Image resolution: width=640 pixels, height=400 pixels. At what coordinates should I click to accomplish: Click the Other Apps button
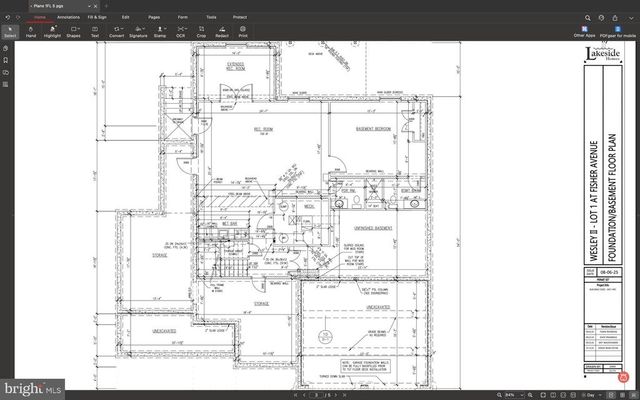584,29
